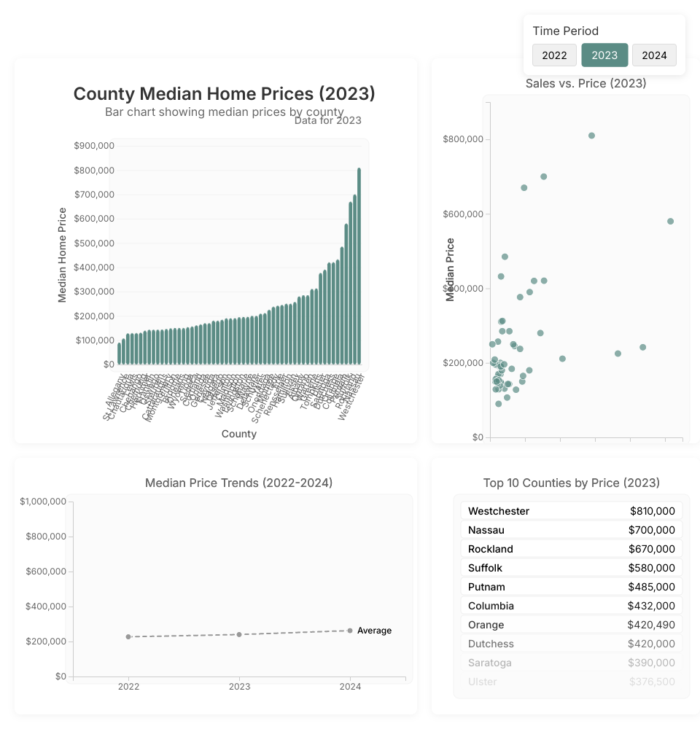Click the Nassau $700,000 row
Screen dimensions: 700x729
pyautogui.click(x=572, y=530)
